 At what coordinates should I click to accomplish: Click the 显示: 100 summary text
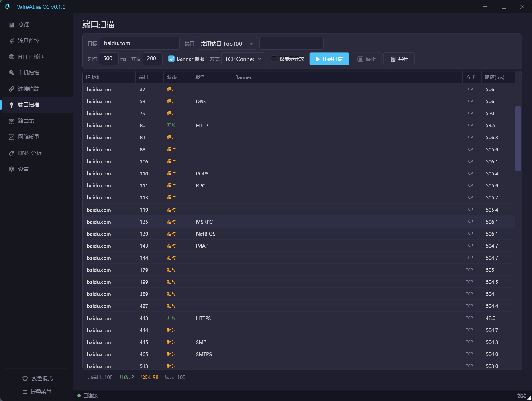tap(175, 377)
